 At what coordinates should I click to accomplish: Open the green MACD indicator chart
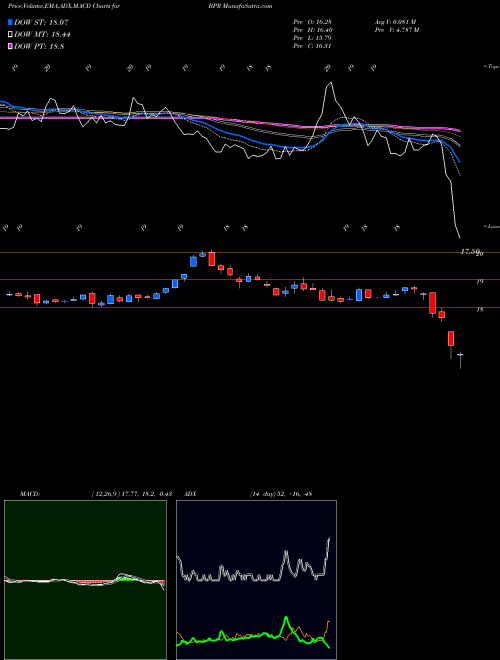[x=85, y=580]
